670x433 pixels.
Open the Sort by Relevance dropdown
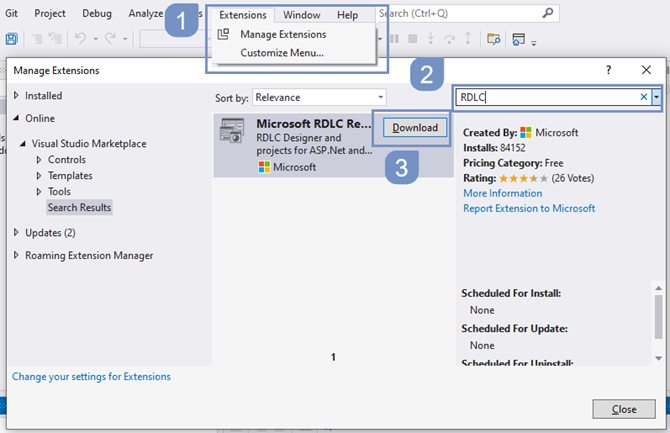tap(319, 97)
